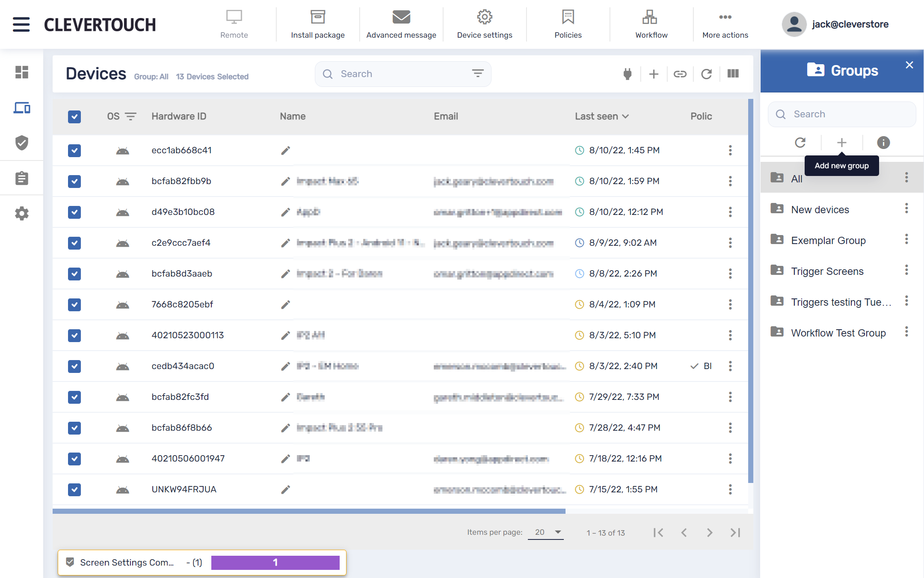Uncheck device ecc1ab668c41

click(x=74, y=150)
